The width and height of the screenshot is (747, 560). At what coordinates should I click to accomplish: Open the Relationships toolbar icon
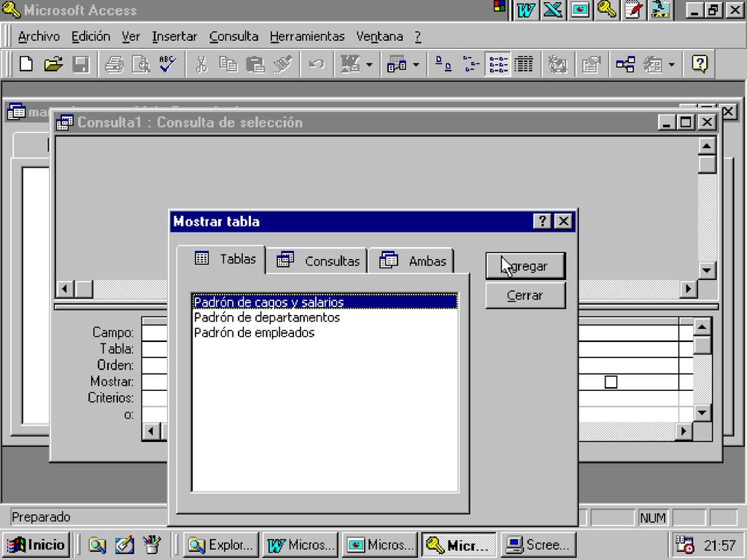pos(625,64)
